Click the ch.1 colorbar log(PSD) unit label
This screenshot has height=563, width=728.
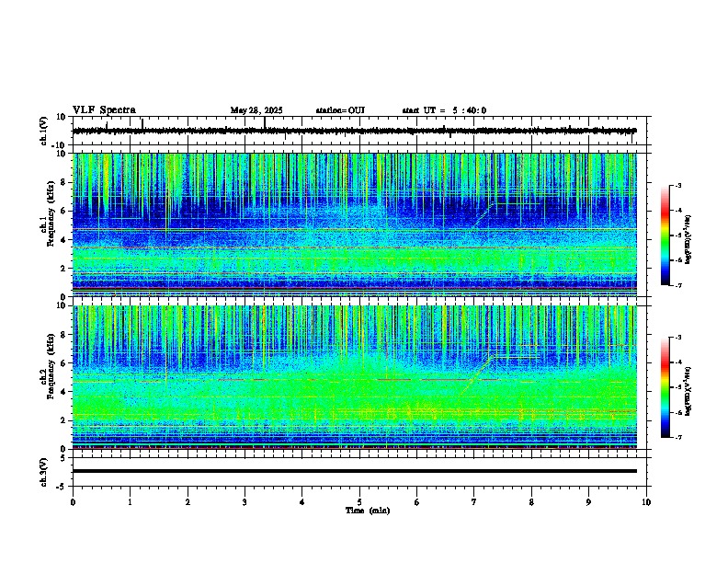(x=688, y=240)
